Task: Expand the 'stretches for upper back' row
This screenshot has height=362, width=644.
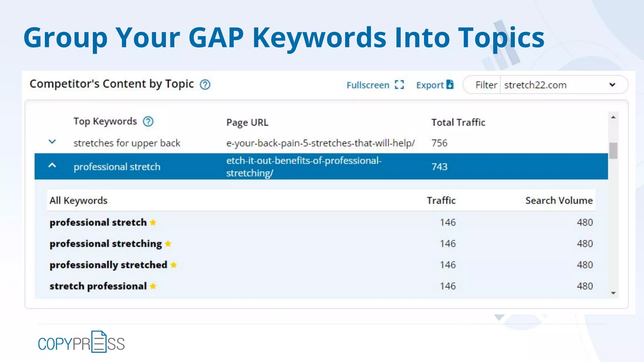Action: pos(52,142)
